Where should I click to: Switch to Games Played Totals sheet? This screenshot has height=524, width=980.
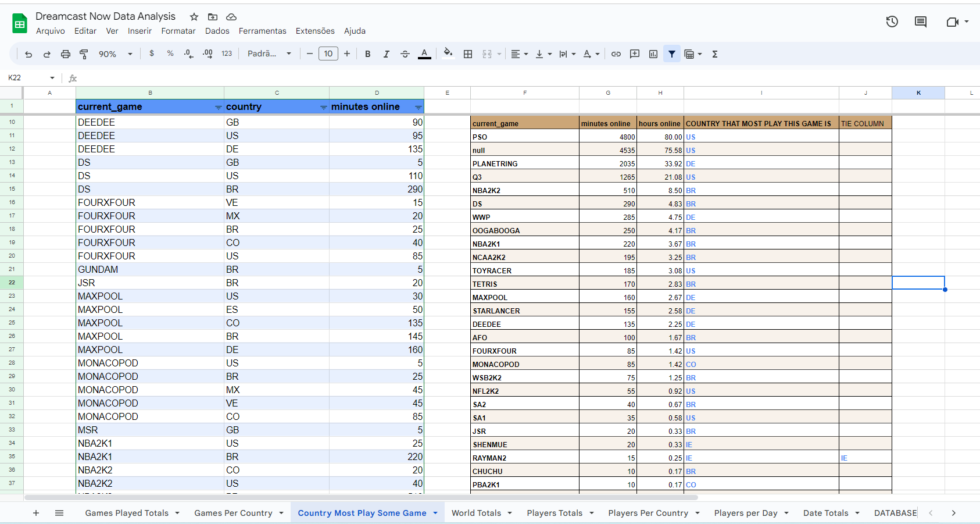click(127, 513)
